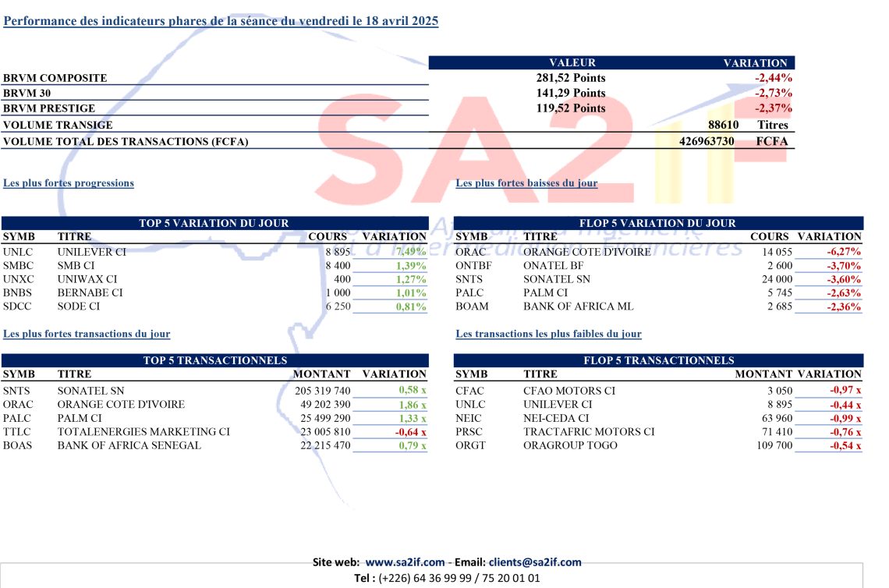Click the TOP 5 TRANSACTIONNELS header bar
Screen dimensions: 889x588
[x=215, y=360]
